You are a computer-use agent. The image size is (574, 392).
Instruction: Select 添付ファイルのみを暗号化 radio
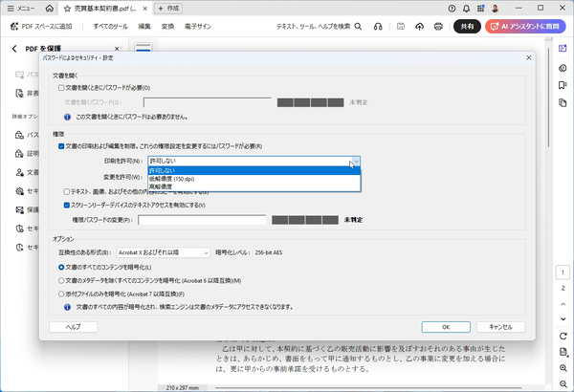click(61, 294)
